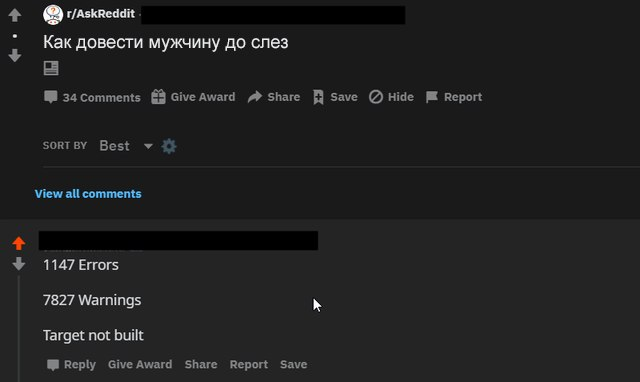Share the comment
640x382 pixels.
click(x=201, y=364)
